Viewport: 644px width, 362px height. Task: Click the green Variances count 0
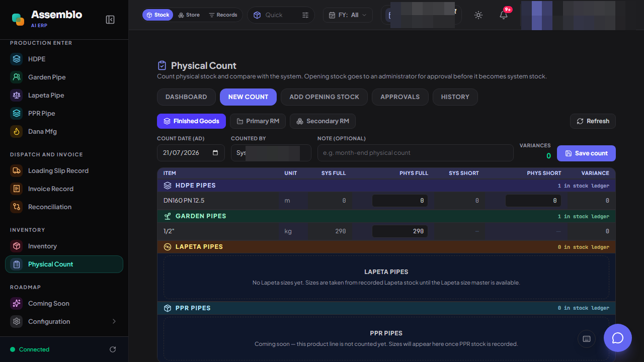click(x=548, y=156)
